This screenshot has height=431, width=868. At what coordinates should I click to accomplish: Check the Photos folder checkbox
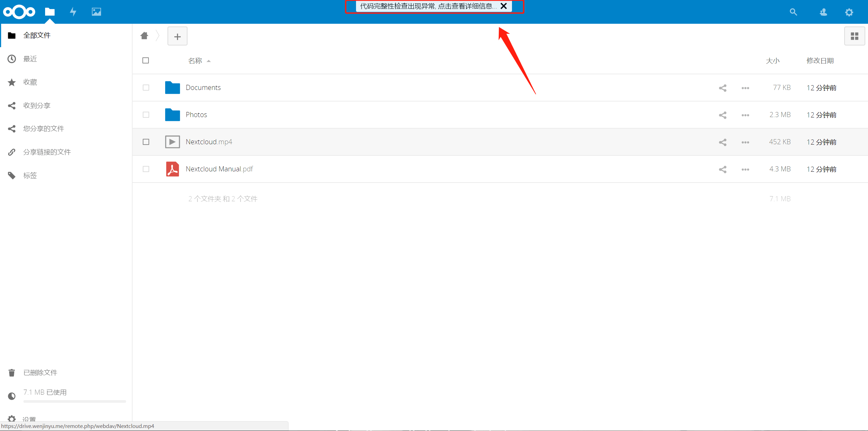(146, 115)
